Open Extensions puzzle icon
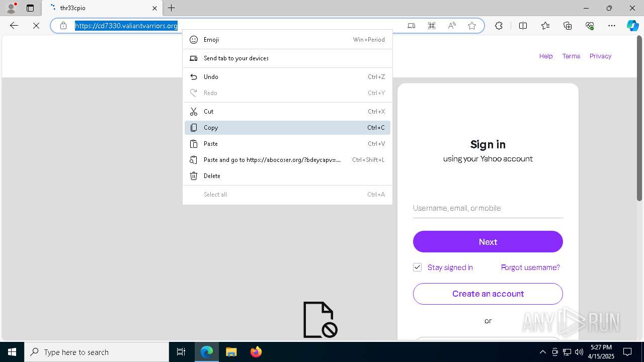Screen dimensions: 644x362 click(x=499, y=26)
